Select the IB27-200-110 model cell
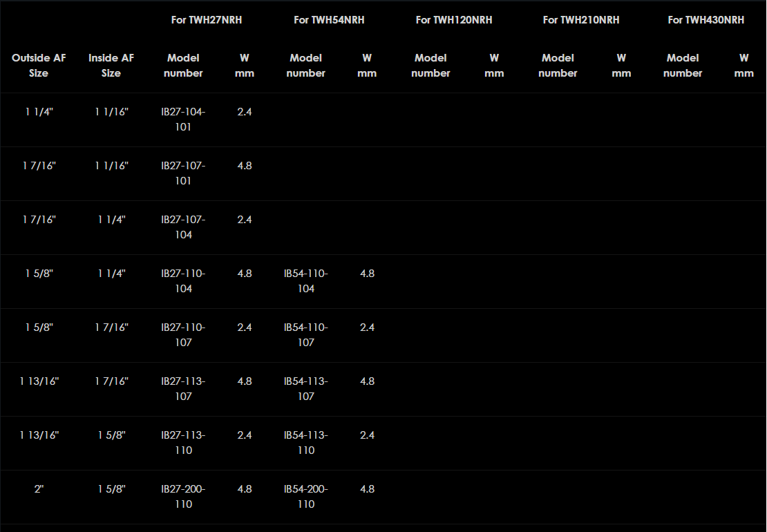767x532 pixels. click(183, 497)
